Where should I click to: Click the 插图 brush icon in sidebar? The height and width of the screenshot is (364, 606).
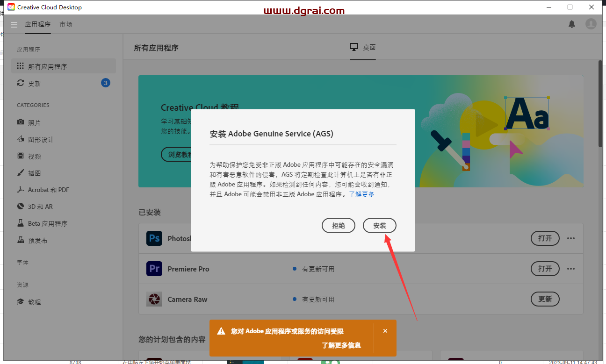20,173
